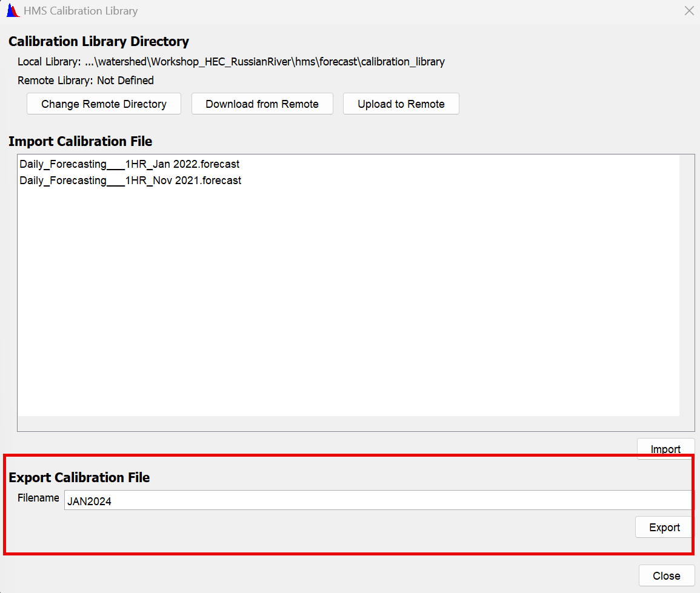Click the Local Library path text
The width and height of the screenshot is (700, 593).
[230, 61]
